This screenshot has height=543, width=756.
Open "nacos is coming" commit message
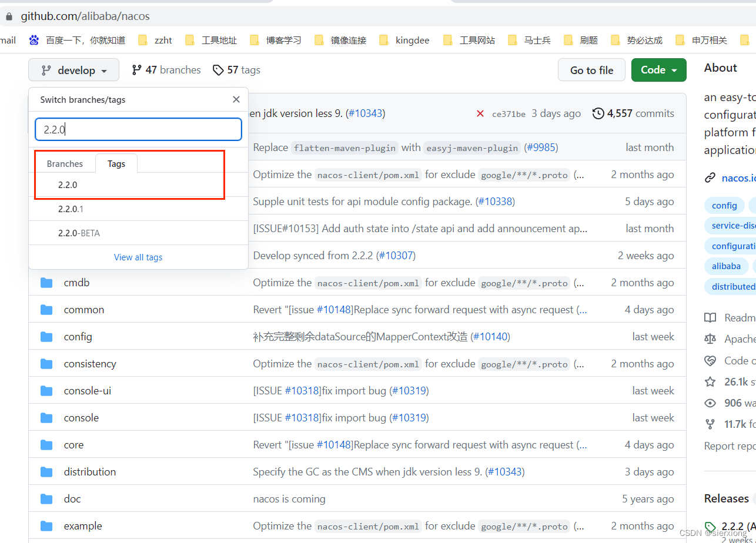(289, 499)
